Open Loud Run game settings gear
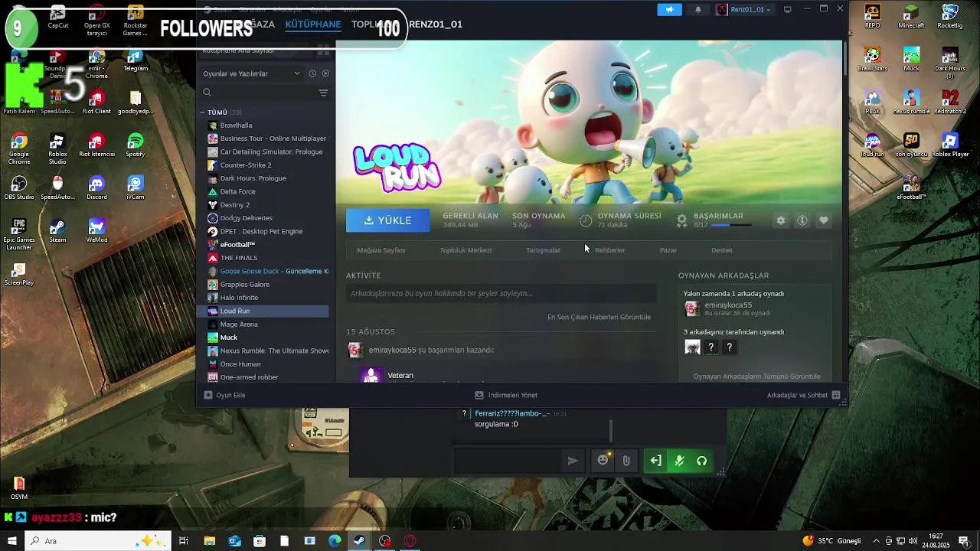This screenshot has height=551, width=980. point(781,220)
